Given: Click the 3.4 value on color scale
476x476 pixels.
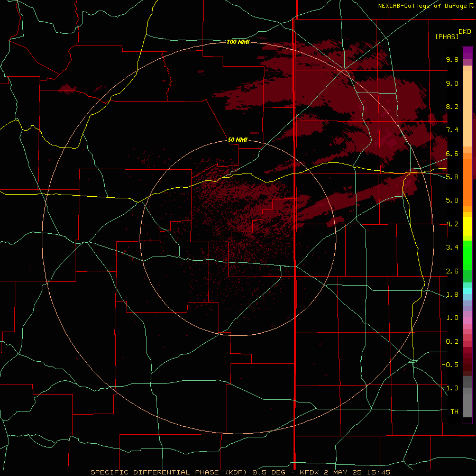Looking at the screenshot, I should coord(452,248).
